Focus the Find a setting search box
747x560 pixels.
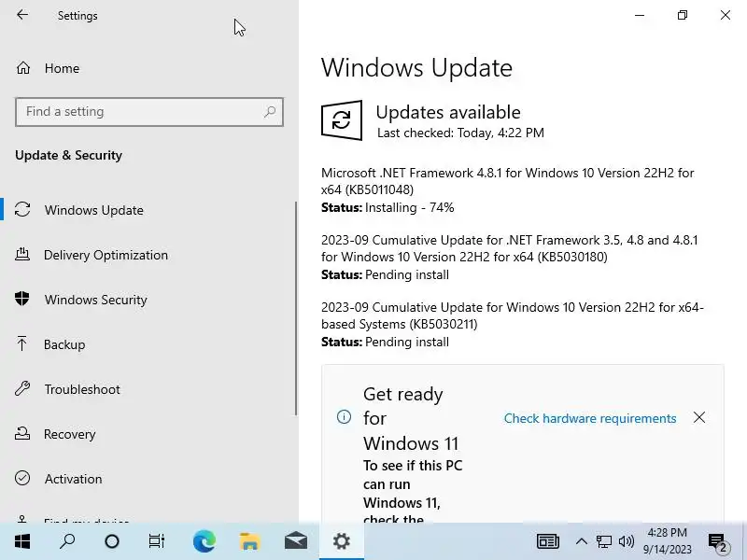(x=149, y=112)
